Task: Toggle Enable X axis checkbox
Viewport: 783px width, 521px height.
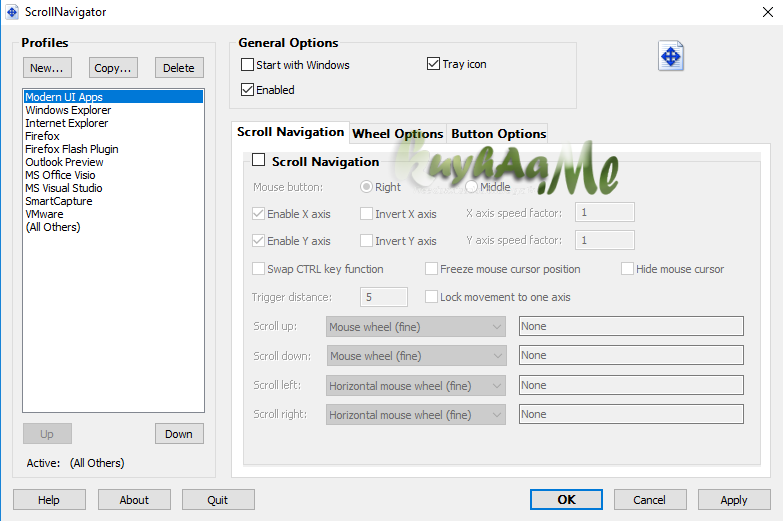Action: coord(258,214)
